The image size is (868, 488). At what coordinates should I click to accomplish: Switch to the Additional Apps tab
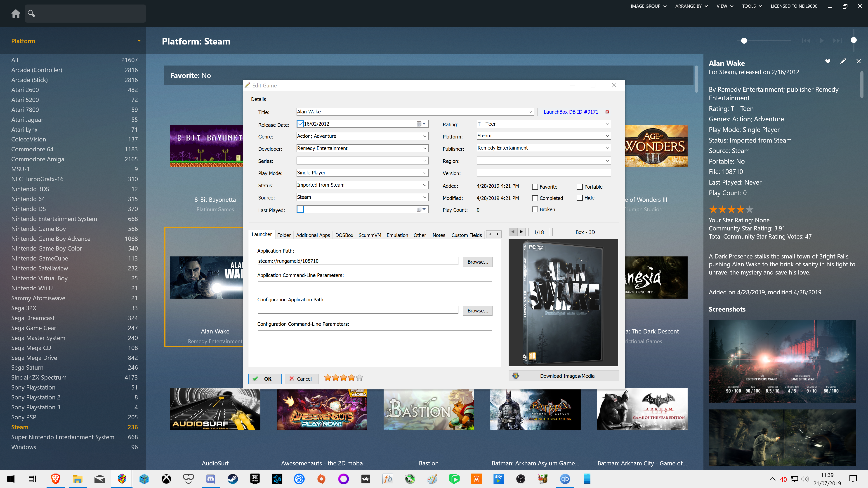[313, 235]
